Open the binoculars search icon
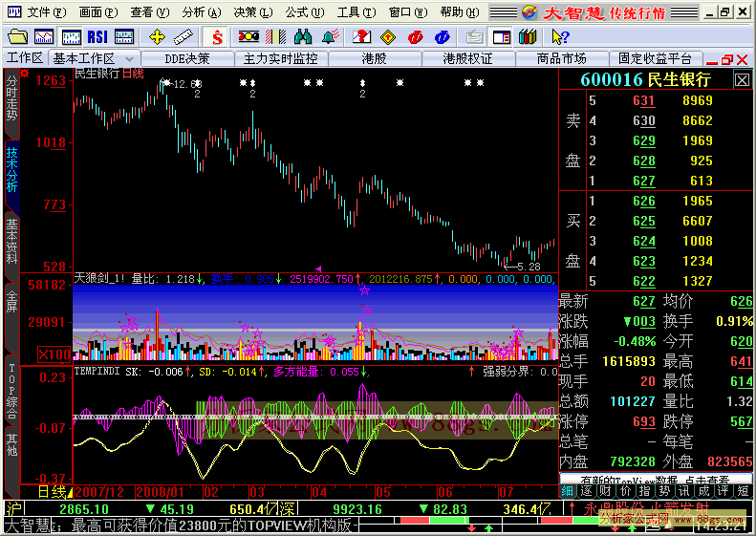 [303, 36]
